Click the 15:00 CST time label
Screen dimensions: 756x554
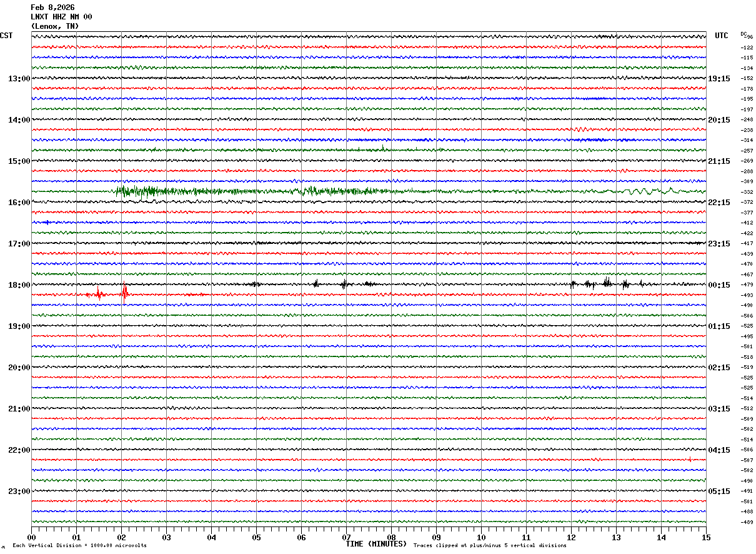pyautogui.click(x=19, y=161)
